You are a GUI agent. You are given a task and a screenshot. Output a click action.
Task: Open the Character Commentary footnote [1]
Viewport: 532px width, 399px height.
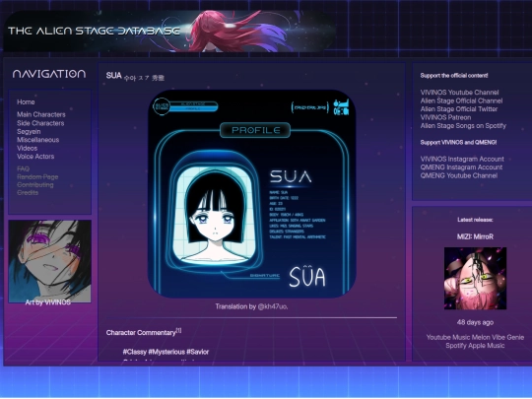click(x=178, y=330)
